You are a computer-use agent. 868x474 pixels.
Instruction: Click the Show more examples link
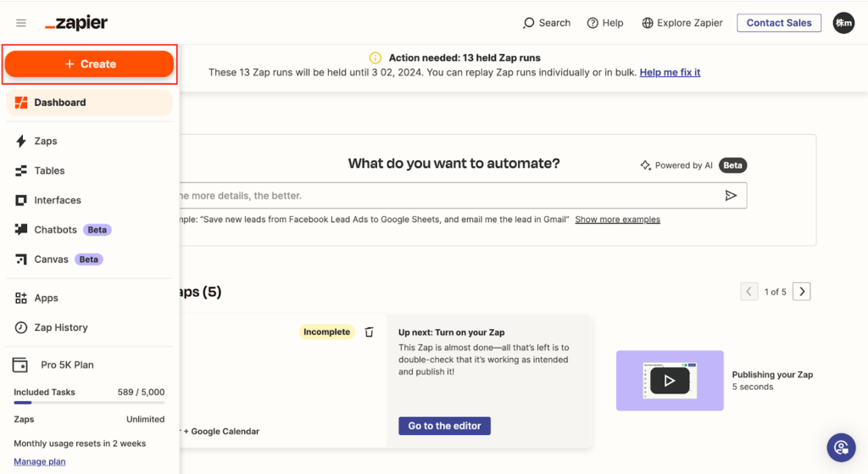(x=617, y=220)
